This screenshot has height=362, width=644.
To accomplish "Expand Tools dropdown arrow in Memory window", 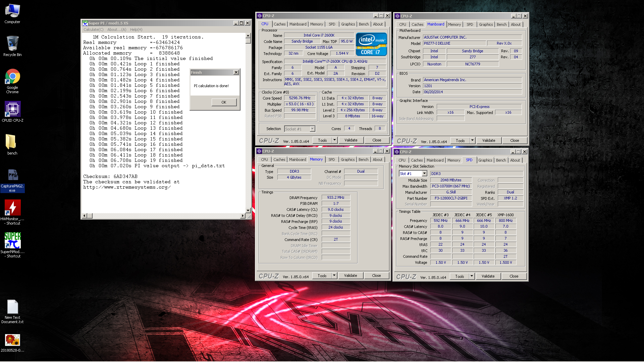I will [334, 276].
